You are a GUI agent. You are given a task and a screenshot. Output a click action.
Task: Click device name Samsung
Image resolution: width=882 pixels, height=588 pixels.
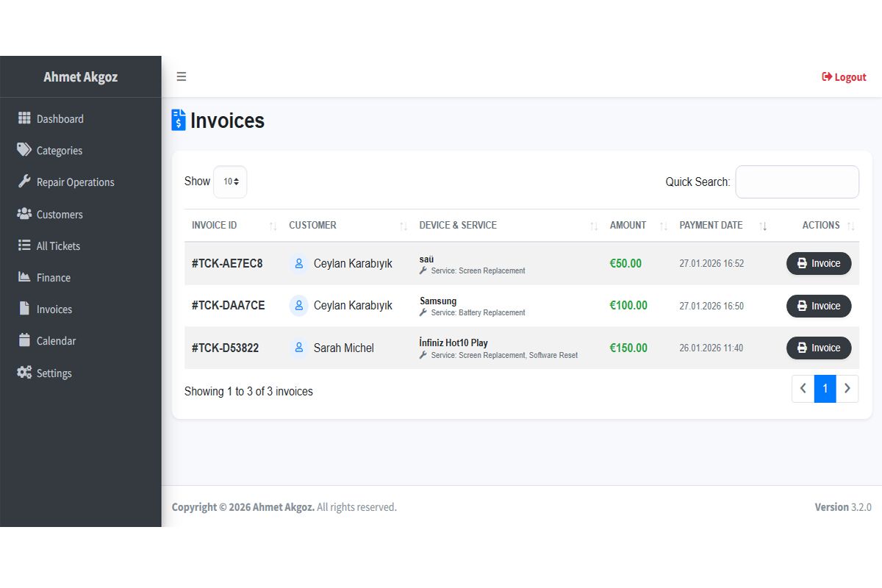pyautogui.click(x=438, y=301)
